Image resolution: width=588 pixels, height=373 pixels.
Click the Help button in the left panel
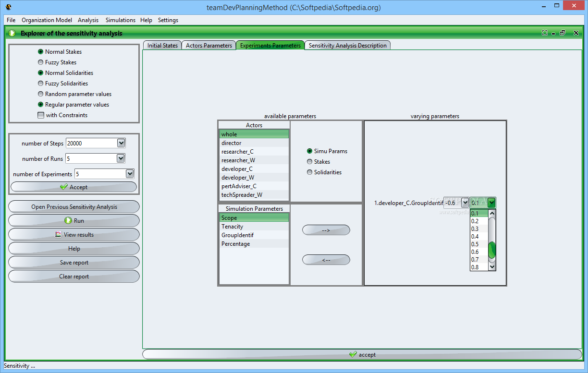coord(74,249)
